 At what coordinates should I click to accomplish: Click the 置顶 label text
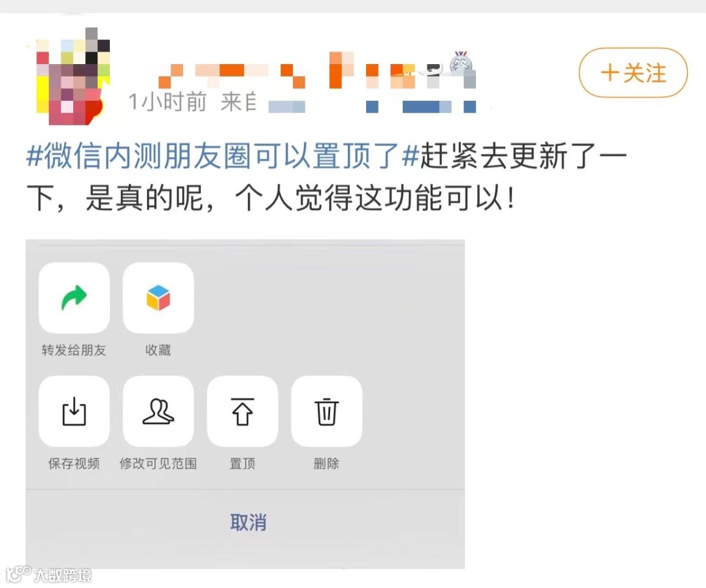click(x=243, y=464)
